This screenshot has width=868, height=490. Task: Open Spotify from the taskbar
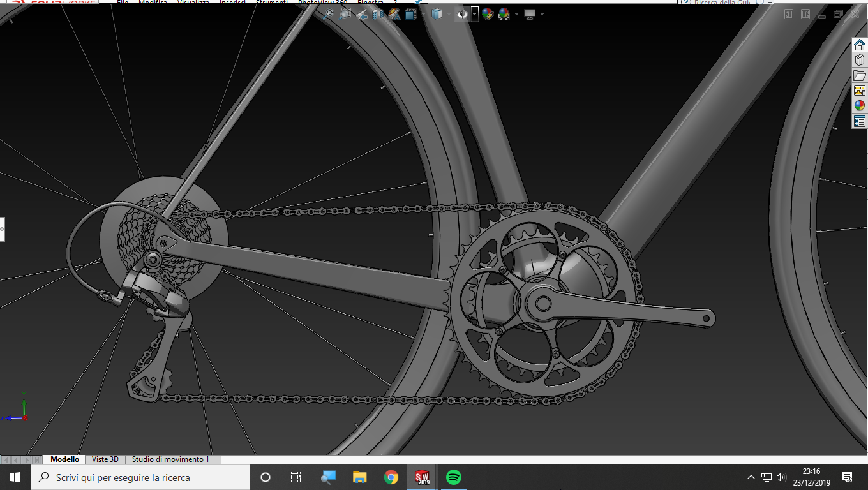coord(454,477)
